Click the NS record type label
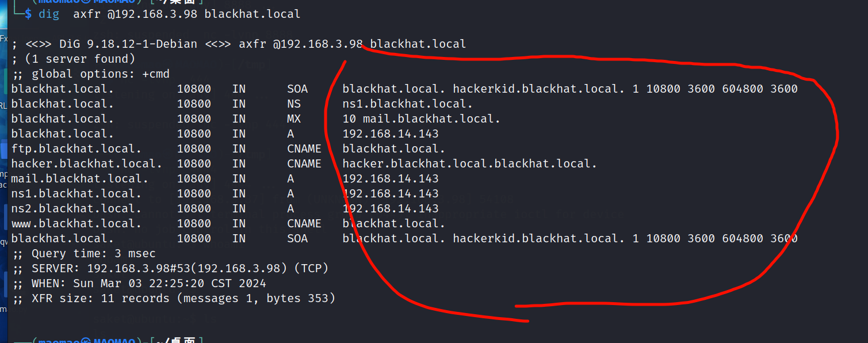 tap(294, 104)
